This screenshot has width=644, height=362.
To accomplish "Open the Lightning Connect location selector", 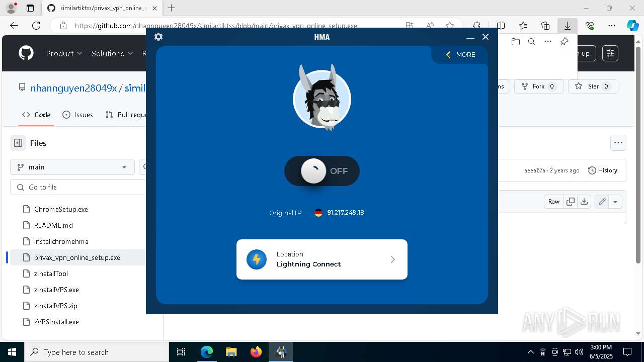I will pyautogui.click(x=322, y=259).
